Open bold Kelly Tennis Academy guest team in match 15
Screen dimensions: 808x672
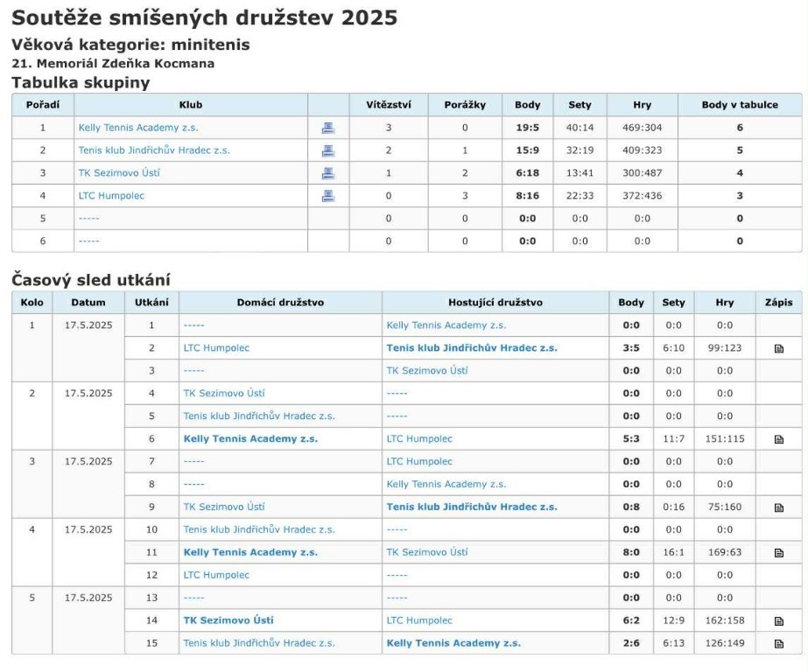tap(453, 643)
